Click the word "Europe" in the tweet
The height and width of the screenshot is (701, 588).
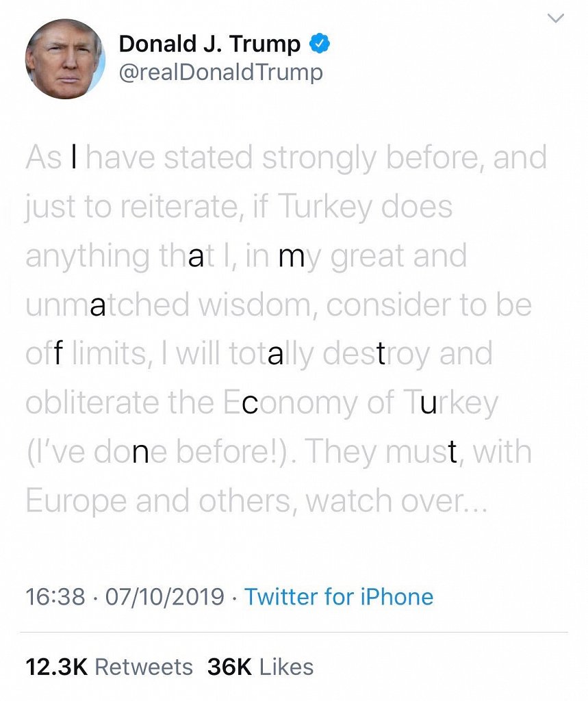pos(76,502)
